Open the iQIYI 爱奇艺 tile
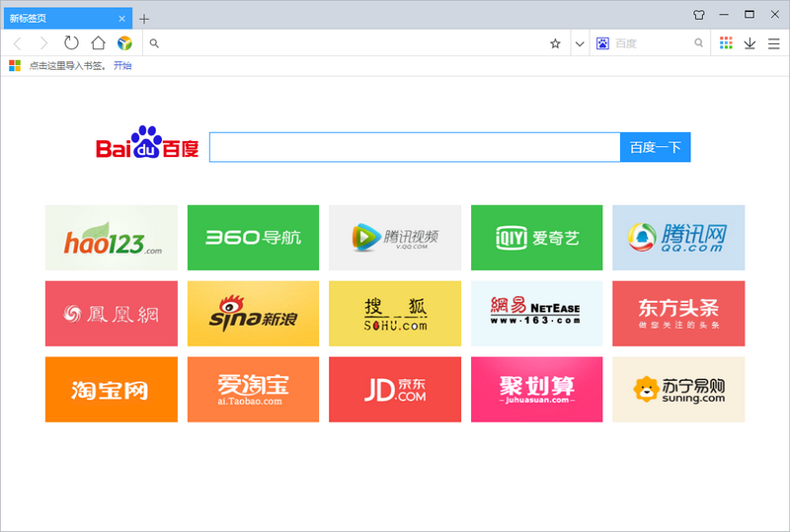The image size is (790, 532). coord(536,238)
